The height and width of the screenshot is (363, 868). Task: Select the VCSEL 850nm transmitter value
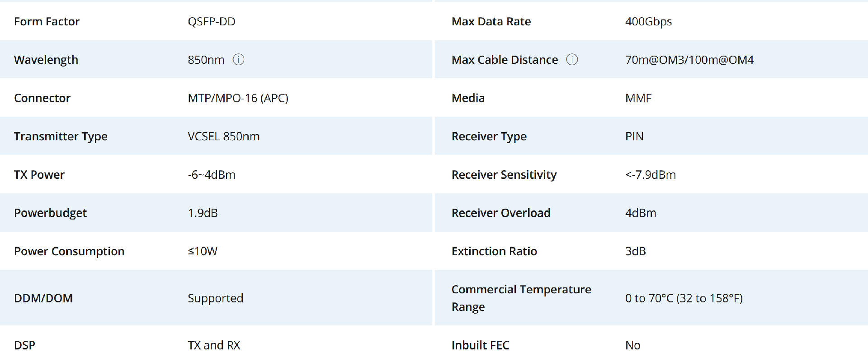pyautogui.click(x=224, y=136)
